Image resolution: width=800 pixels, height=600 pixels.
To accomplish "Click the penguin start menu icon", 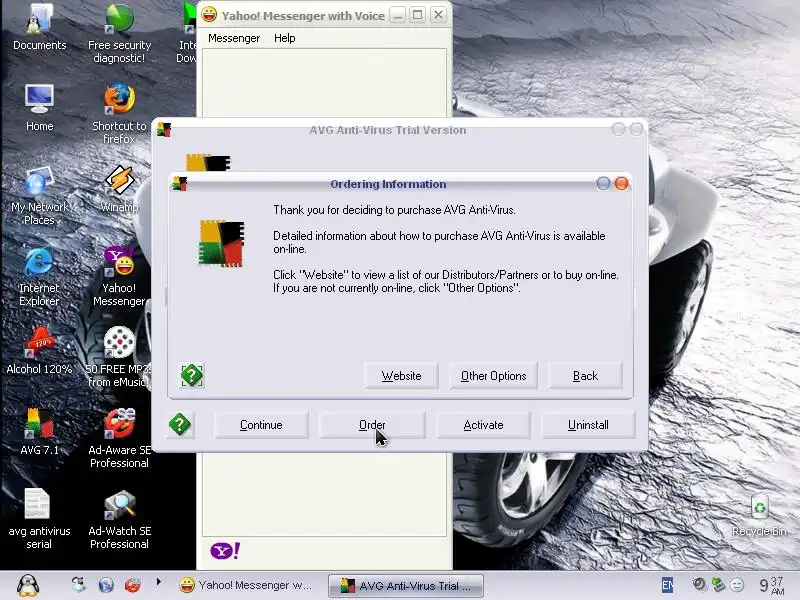I will pos(28,585).
